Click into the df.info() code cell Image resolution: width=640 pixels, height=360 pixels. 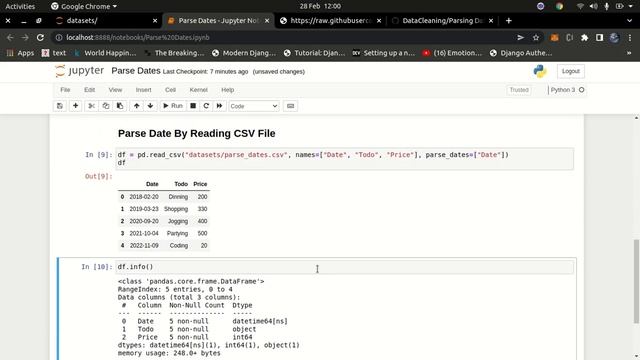click(x=344, y=267)
